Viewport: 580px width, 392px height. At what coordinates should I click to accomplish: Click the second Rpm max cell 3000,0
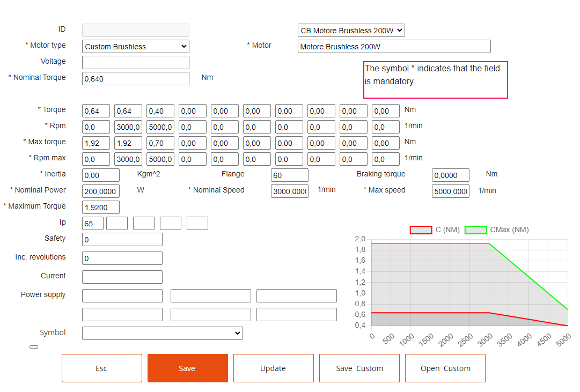pos(128,159)
